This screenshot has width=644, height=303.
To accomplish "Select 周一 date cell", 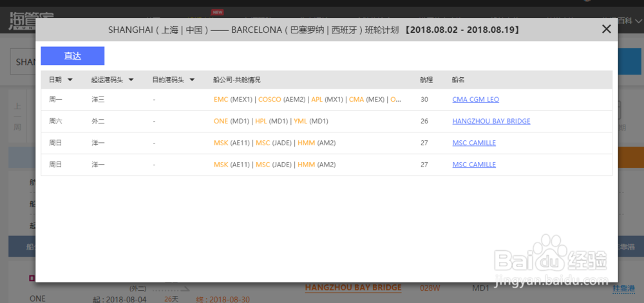I will click(x=55, y=99).
